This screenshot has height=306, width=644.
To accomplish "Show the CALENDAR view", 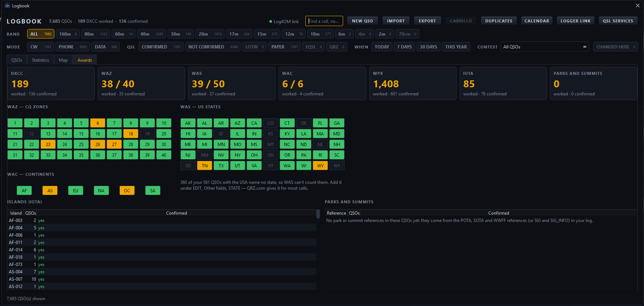I will click(x=537, y=21).
